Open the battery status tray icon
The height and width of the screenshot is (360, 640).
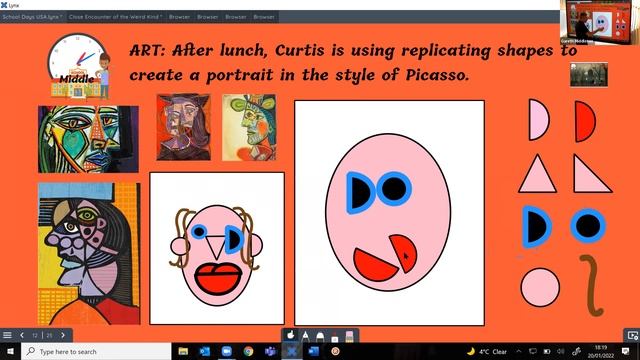[547, 351]
